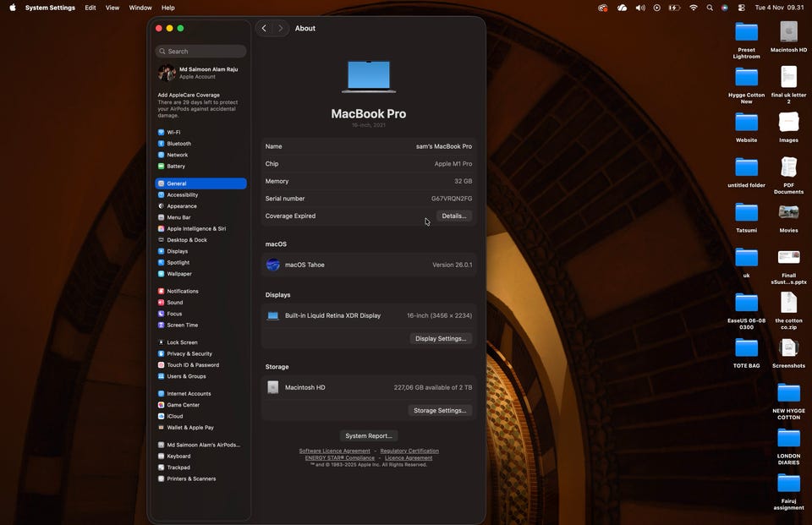Open the View menu

click(x=112, y=8)
